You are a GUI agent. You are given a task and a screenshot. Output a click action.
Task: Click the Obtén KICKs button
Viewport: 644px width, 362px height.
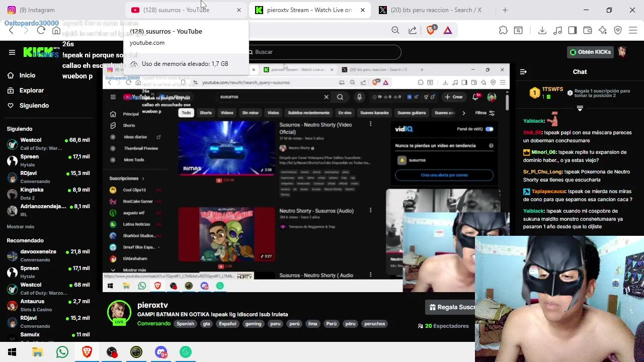(x=590, y=52)
